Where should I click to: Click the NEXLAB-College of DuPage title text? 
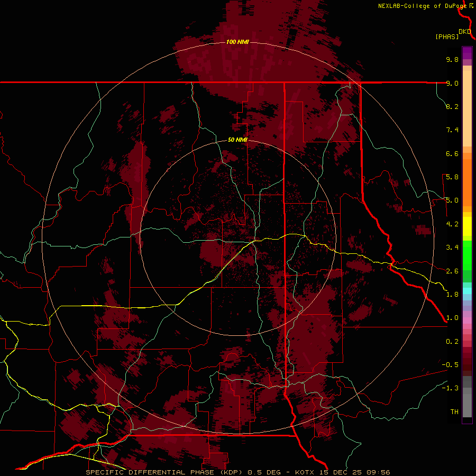(x=422, y=6)
